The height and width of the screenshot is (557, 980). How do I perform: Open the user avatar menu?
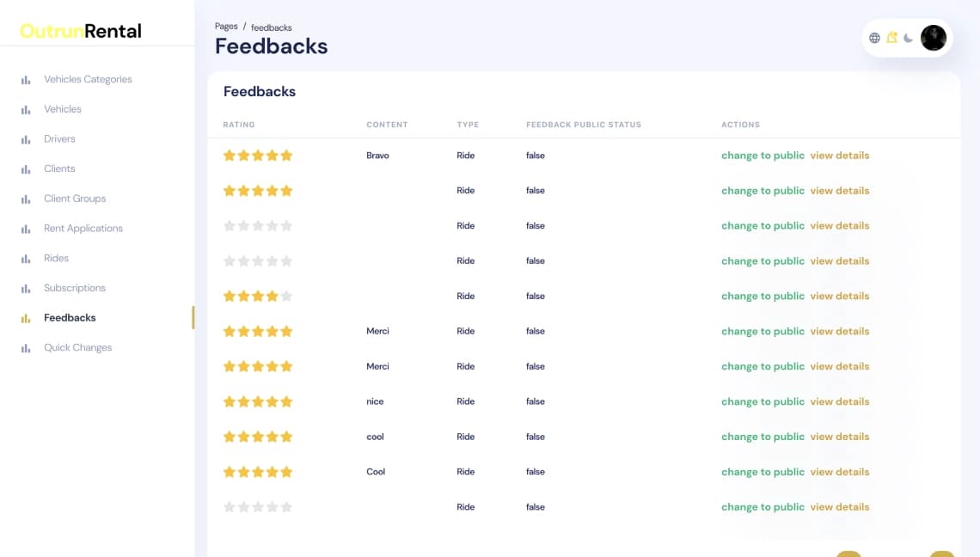(x=933, y=38)
